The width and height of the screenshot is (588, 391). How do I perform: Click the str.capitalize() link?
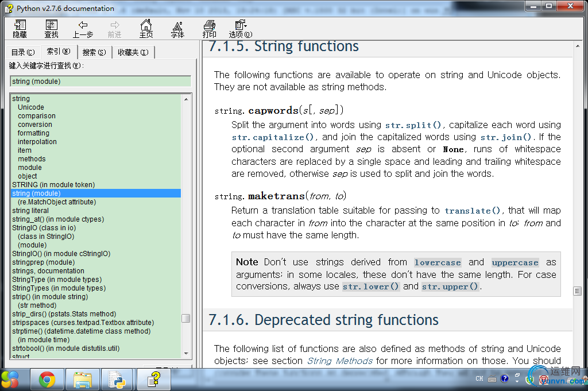273,137
